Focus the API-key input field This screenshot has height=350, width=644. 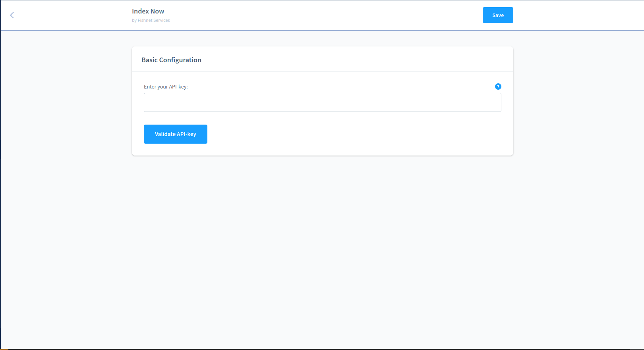[323, 102]
